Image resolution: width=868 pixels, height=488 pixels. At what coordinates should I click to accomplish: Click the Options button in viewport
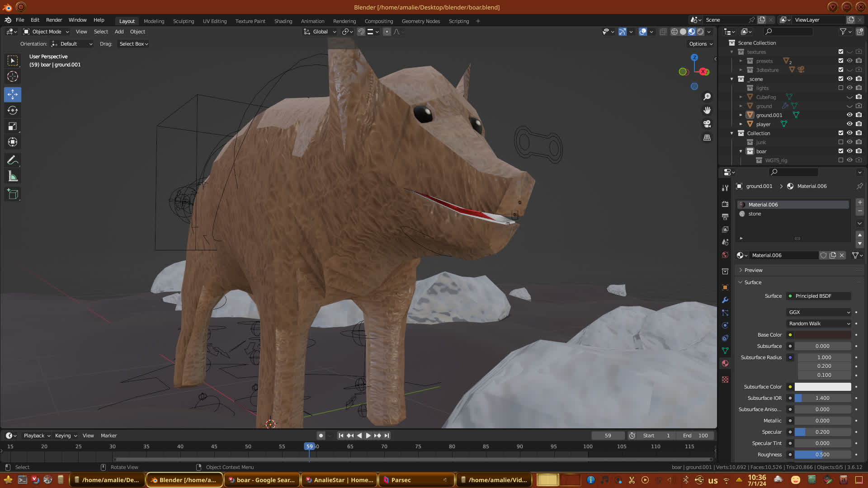[700, 44]
